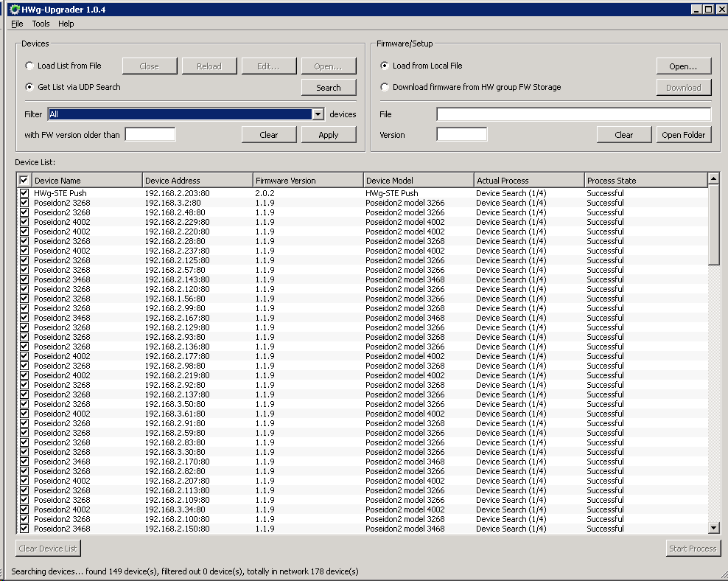Image resolution: width=728 pixels, height=581 pixels.
Task: Sort by Actual Process column header
Action: click(x=529, y=180)
